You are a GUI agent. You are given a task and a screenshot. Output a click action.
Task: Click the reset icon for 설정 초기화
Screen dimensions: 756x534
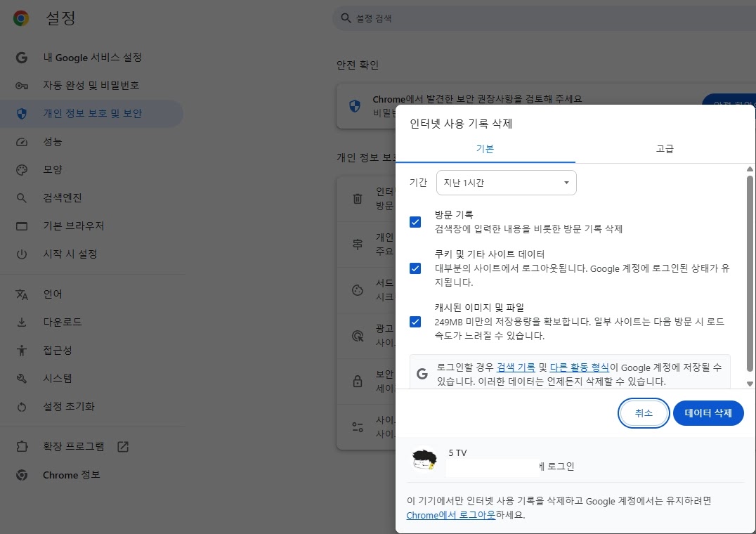[x=22, y=407]
